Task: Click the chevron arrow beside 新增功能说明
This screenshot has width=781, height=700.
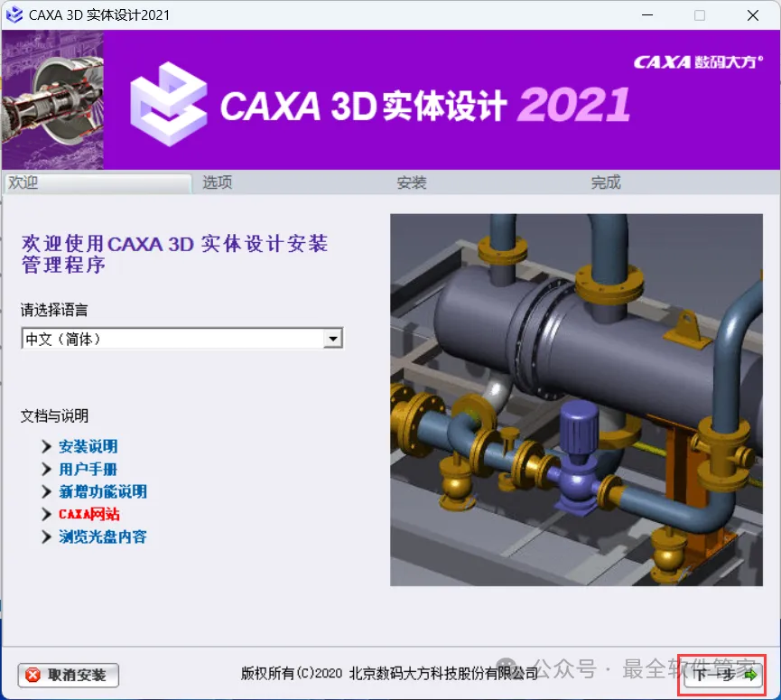Action: (x=46, y=491)
